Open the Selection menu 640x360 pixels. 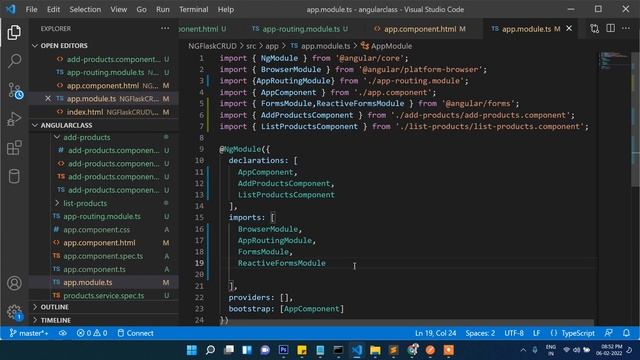pos(85,9)
